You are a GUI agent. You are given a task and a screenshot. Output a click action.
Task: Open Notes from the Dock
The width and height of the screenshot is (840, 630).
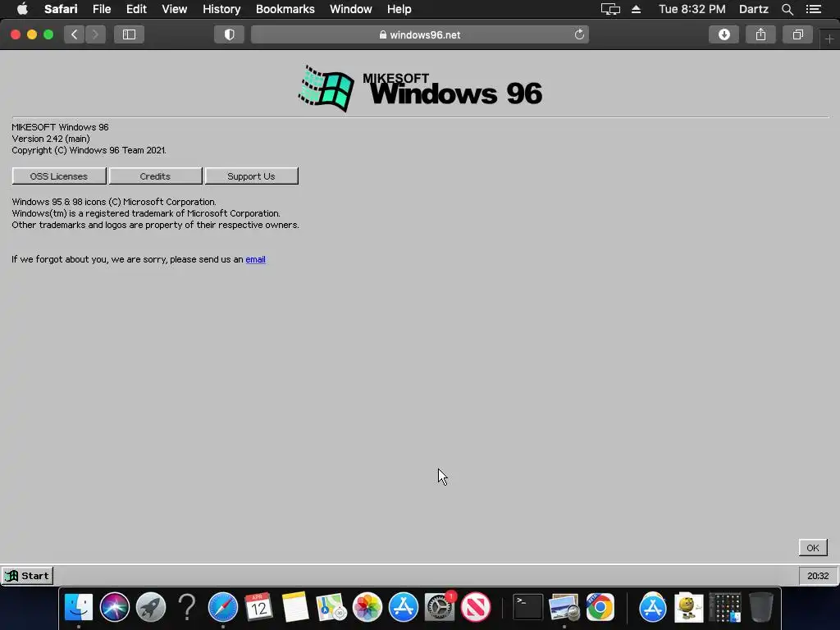point(295,607)
